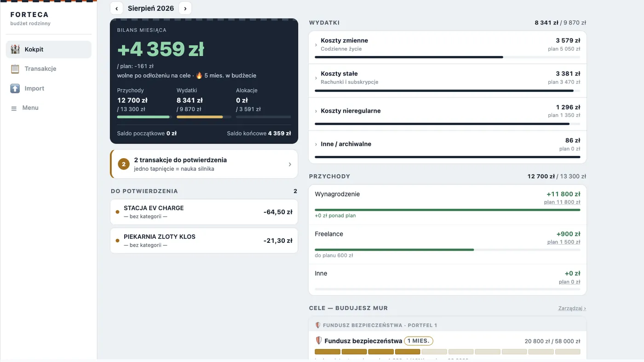644x362 pixels.
Task: Click Przychody progress bar in balance card
Action: (x=144, y=117)
